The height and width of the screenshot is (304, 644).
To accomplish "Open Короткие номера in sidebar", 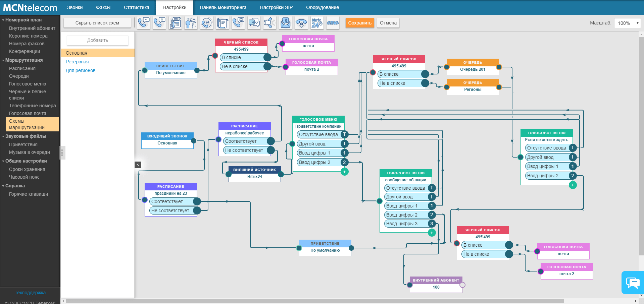I will pos(28,36).
